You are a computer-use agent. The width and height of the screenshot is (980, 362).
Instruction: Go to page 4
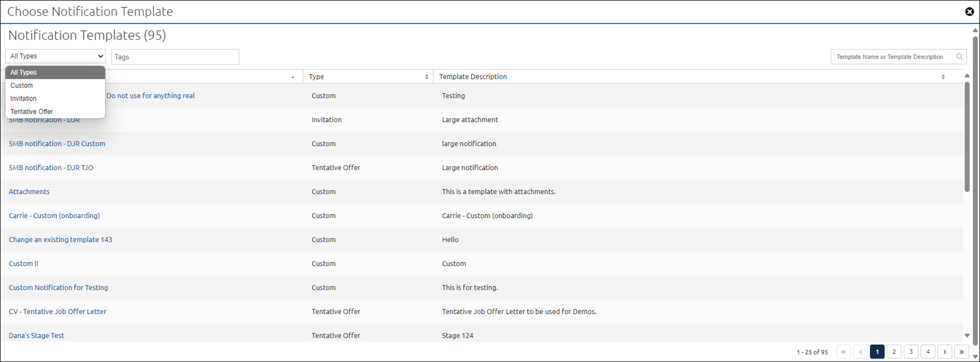click(x=928, y=352)
